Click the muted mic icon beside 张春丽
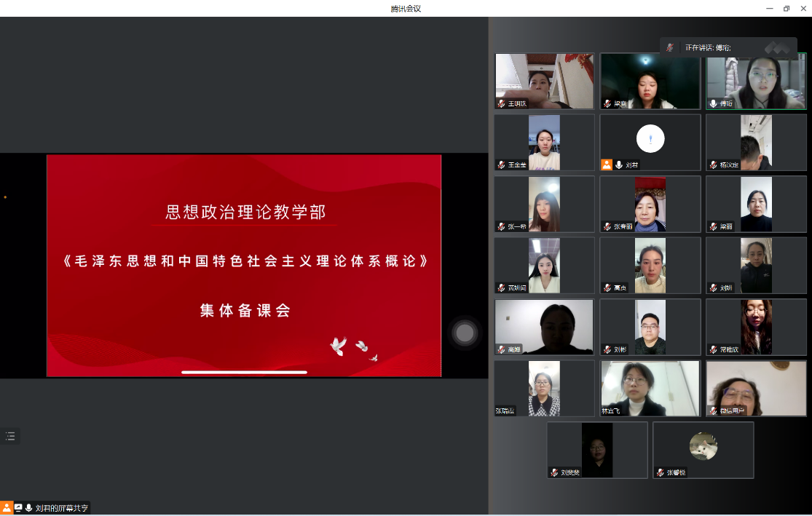This screenshot has width=812, height=516. coord(607,226)
